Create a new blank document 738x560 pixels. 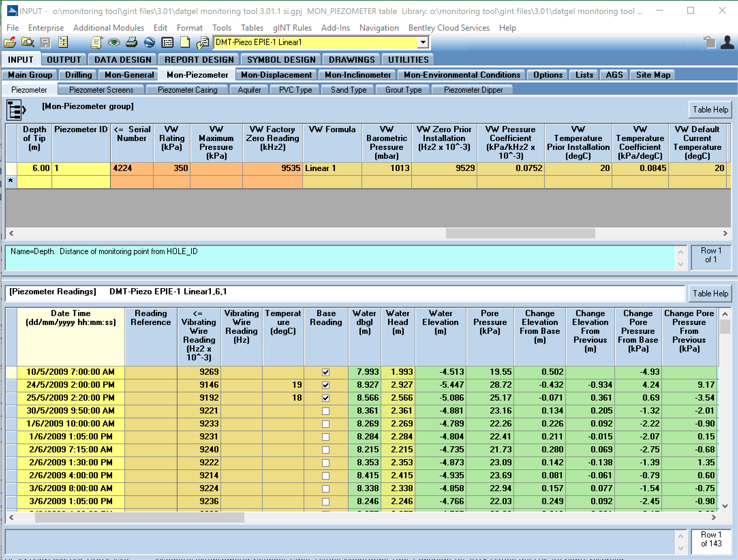(184, 43)
